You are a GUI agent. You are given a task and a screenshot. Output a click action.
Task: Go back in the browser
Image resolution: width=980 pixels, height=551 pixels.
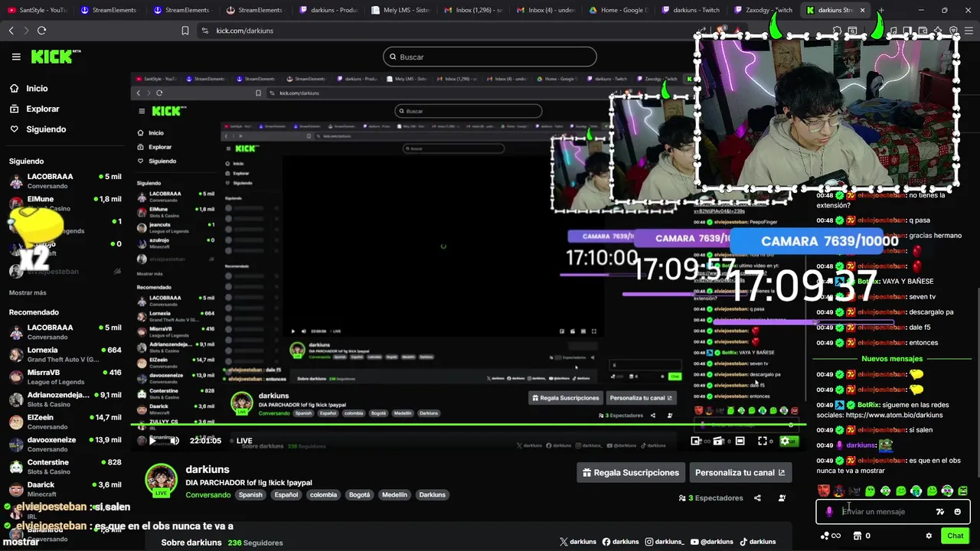[x=11, y=31]
